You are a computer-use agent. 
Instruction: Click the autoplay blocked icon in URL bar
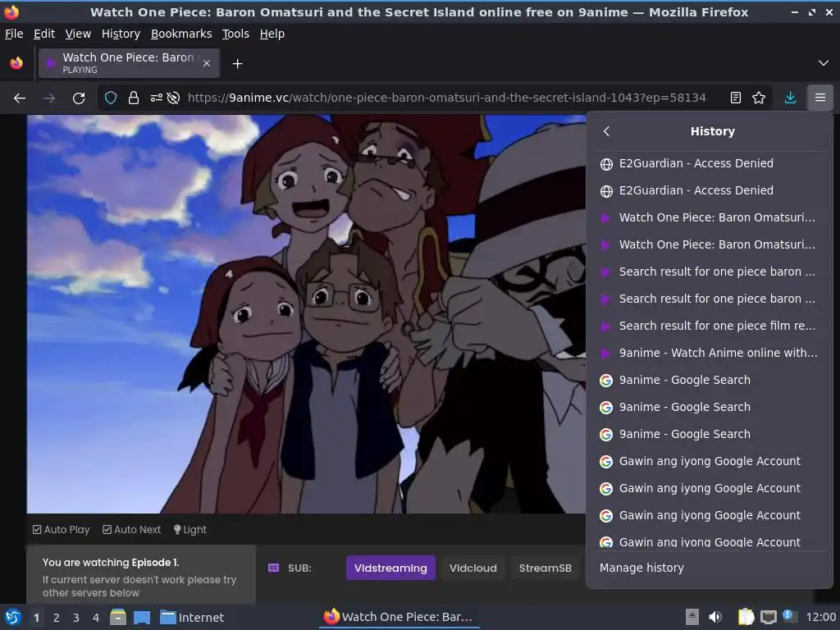[173, 98]
